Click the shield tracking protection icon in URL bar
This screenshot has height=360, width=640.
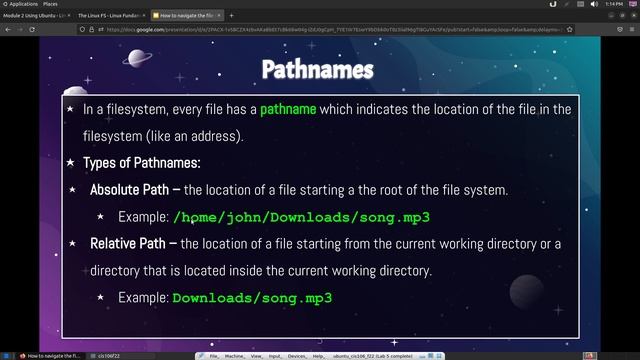[x=82, y=29]
